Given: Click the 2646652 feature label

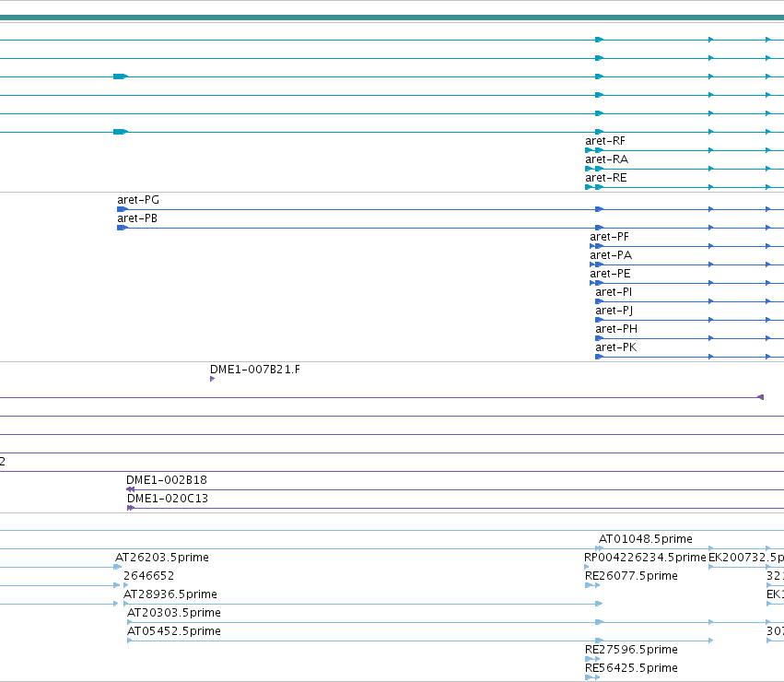Looking at the screenshot, I should pyautogui.click(x=149, y=576).
